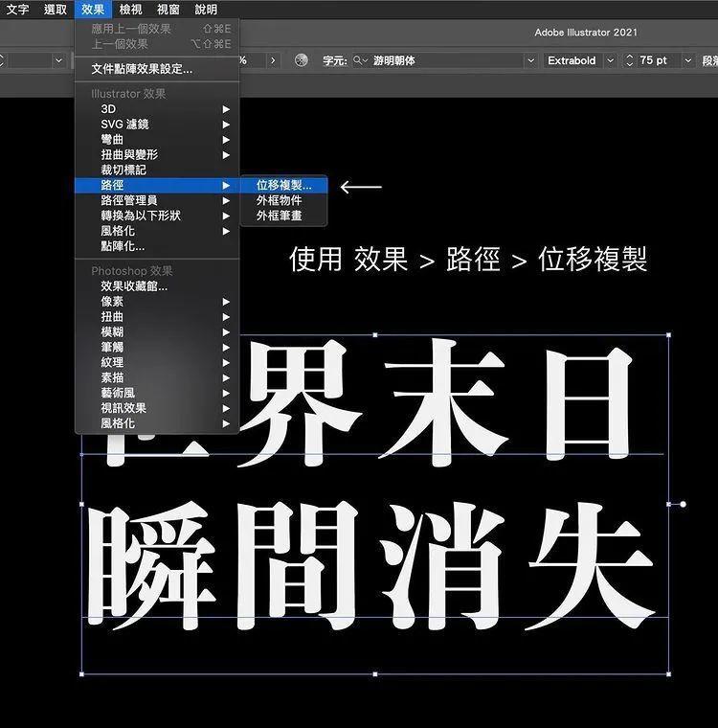Open 文件點陣效果設定... from the menu
Image resolution: width=718 pixels, height=728 pixels.
tap(142, 69)
